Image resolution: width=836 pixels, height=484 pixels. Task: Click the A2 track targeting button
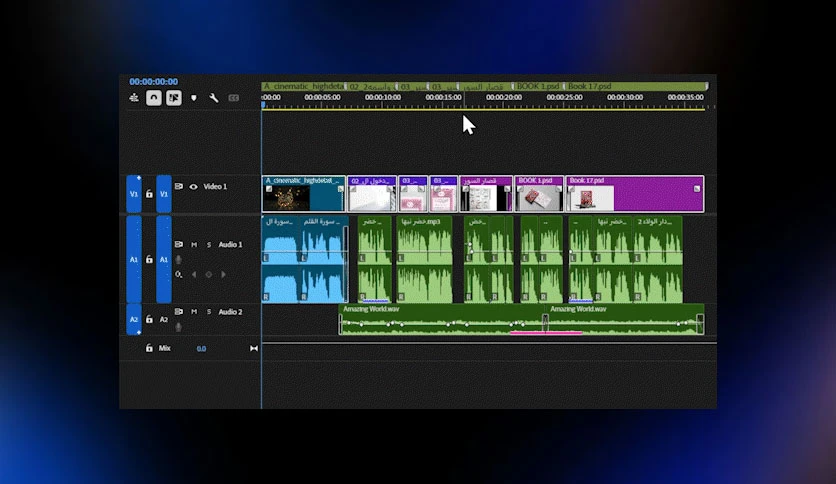tap(164, 319)
